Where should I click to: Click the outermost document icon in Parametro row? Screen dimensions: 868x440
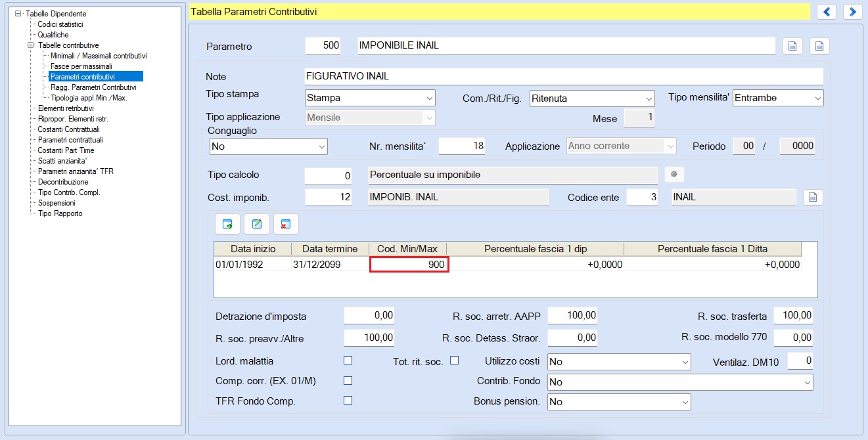pyautogui.click(x=819, y=46)
